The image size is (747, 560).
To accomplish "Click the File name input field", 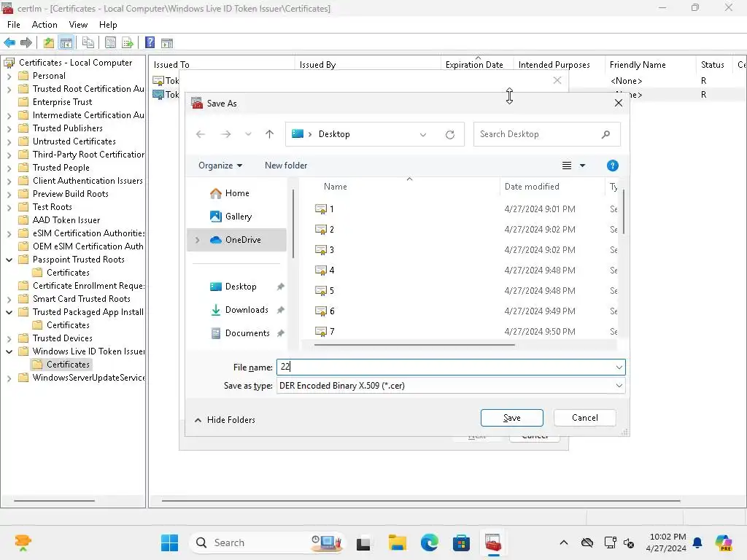I will tap(446, 367).
